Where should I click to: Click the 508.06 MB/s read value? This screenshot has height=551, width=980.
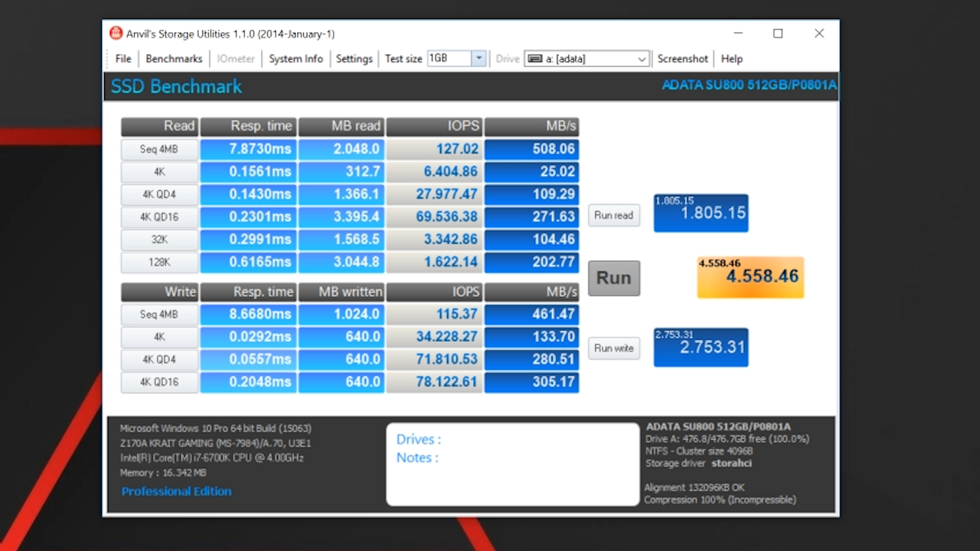point(532,149)
